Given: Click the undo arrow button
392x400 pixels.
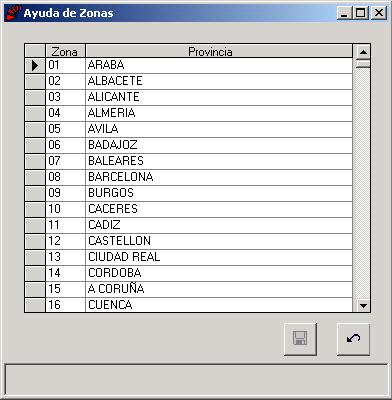Looking at the screenshot, I should click(x=353, y=339).
